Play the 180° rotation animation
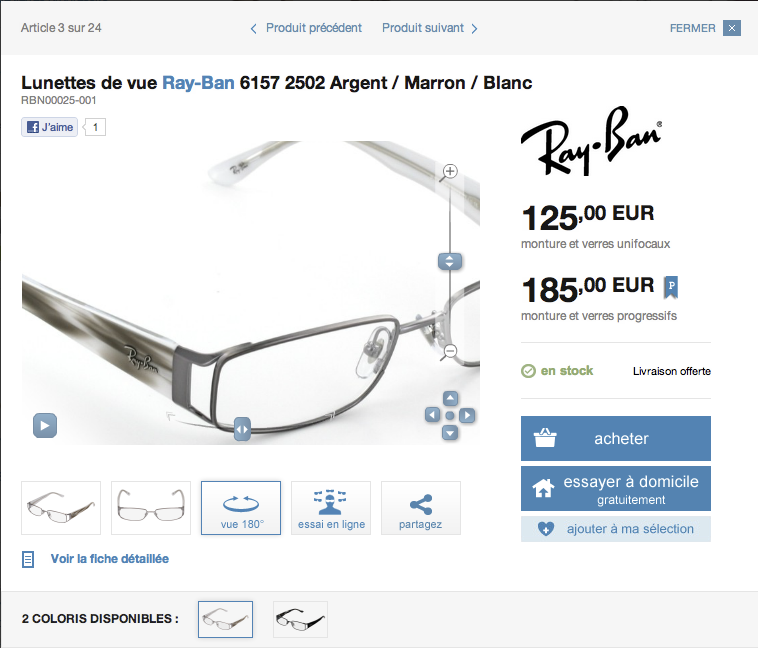The height and width of the screenshot is (648, 758). coord(45,426)
